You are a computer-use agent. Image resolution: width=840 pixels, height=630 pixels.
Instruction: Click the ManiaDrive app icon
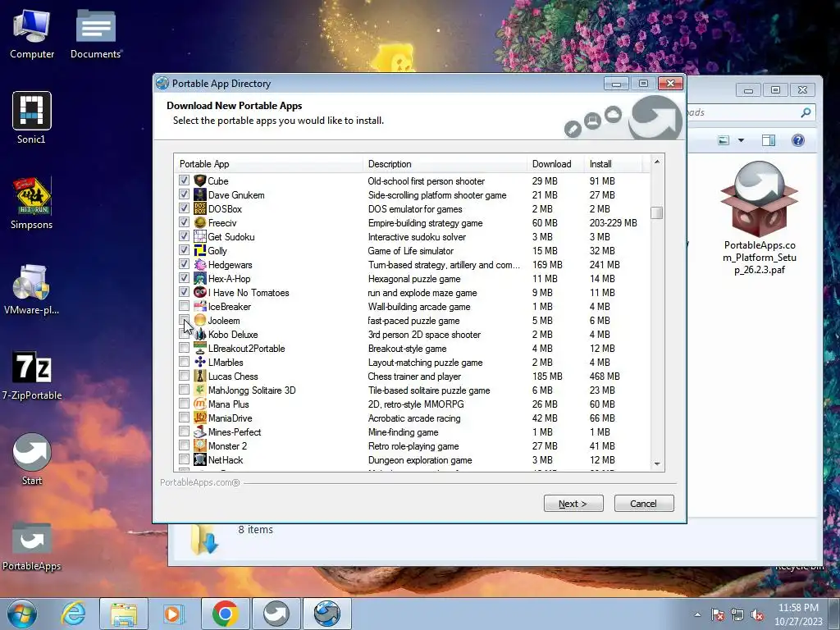coord(200,418)
